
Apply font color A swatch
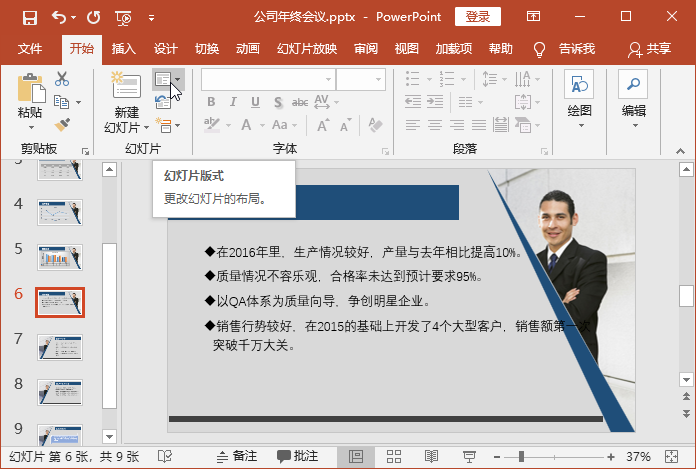(246, 125)
